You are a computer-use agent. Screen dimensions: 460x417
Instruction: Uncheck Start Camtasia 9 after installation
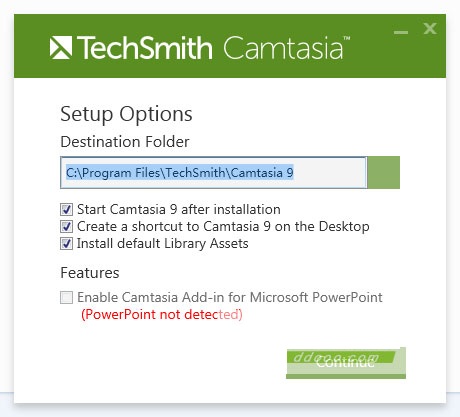point(66,210)
